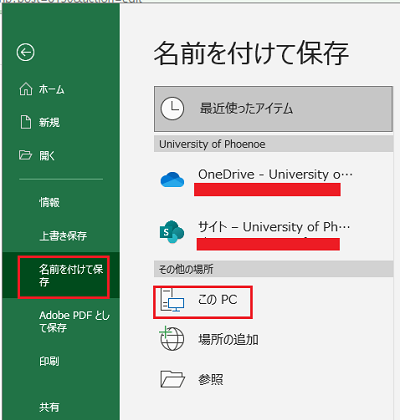Click the University of Phoenoe header text
Viewport: 400px width, 420px height.
pyautogui.click(x=212, y=144)
